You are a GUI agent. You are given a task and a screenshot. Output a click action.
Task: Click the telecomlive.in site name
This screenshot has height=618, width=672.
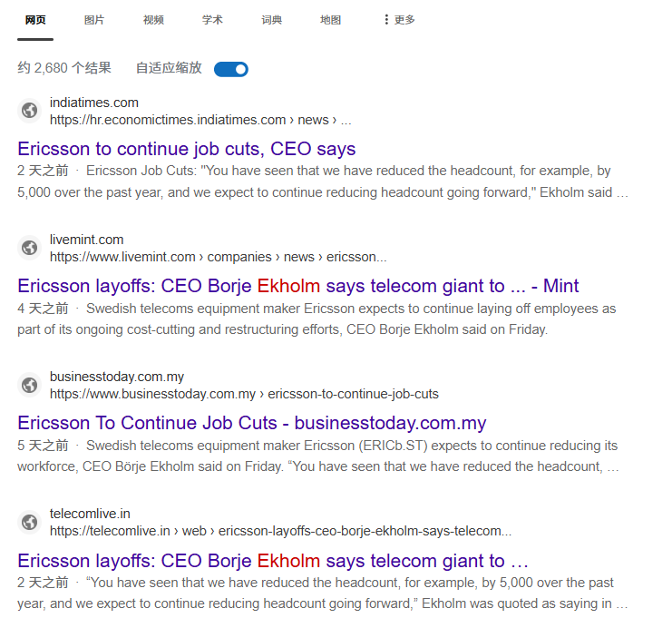(x=90, y=514)
